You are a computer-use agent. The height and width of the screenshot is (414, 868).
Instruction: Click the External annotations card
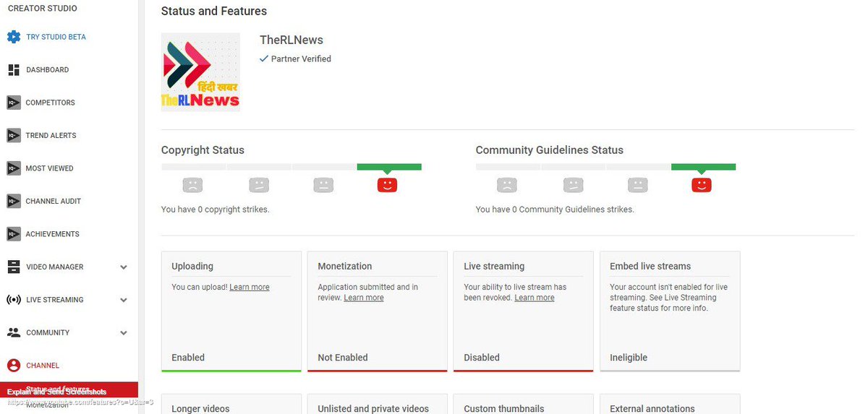670,404
